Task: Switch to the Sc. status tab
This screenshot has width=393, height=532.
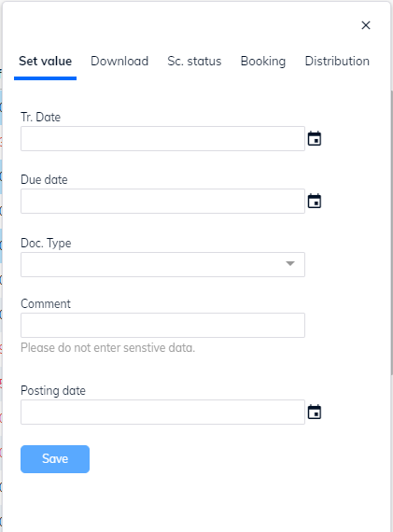Action: pos(194,62)
